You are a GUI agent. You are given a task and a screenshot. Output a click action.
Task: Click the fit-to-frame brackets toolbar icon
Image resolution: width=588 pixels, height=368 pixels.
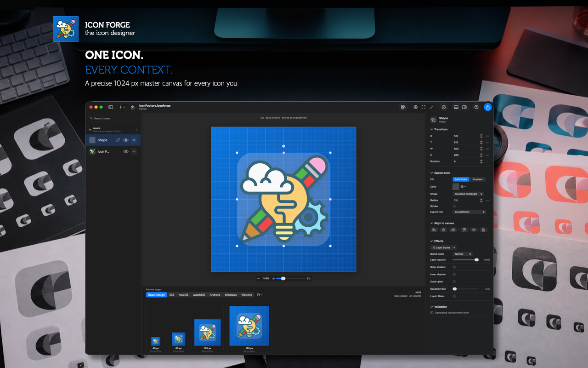point(424,107)
